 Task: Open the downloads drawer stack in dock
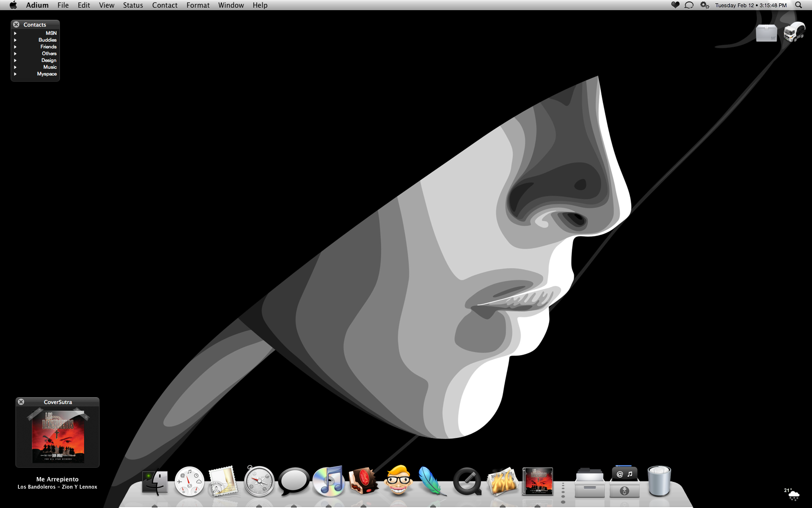click(x=624, y=481)
